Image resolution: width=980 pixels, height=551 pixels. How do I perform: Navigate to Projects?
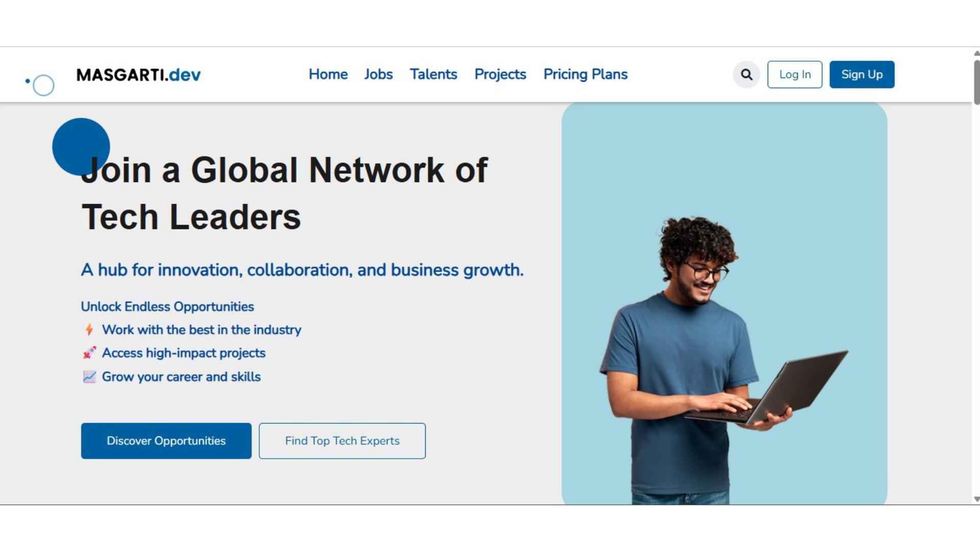click(500, 74)
